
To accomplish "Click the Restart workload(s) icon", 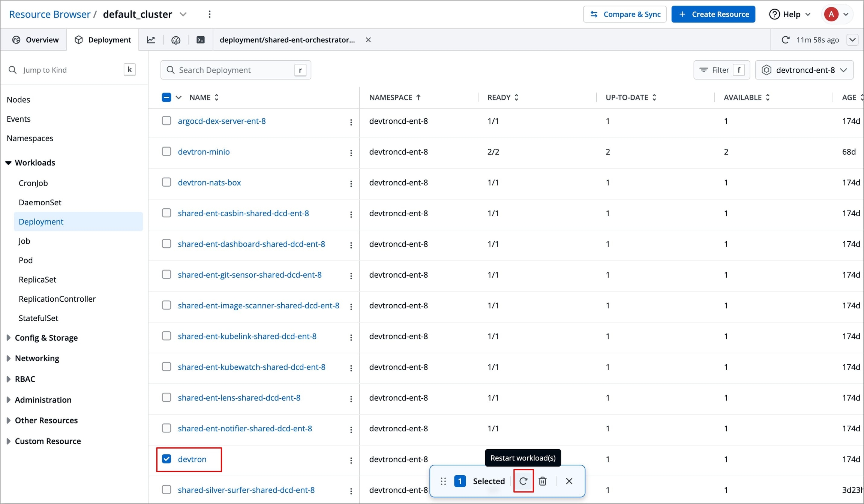I will click(523, 481).
